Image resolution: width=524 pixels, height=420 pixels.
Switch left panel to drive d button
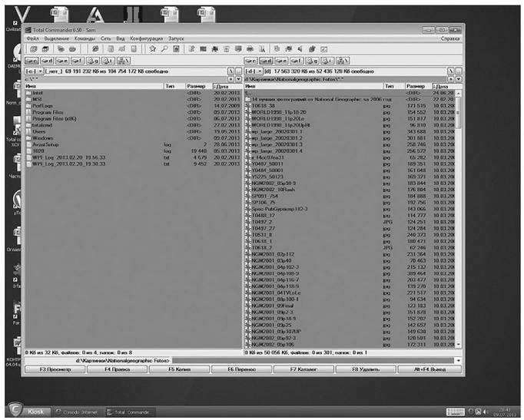pos(47,61)
